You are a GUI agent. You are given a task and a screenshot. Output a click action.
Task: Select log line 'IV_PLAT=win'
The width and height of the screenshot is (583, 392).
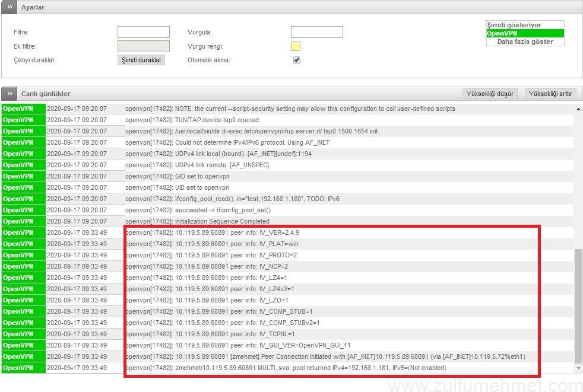click(x=287, y=244)
